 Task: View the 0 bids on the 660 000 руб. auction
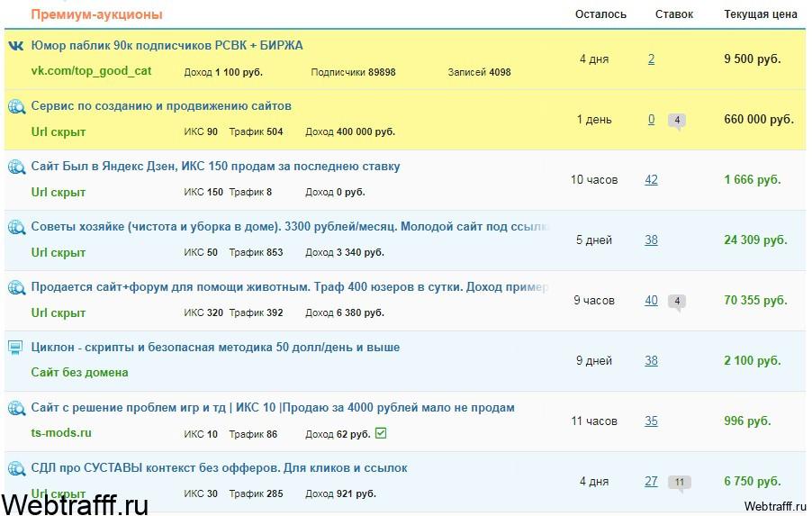coord(651,120)
